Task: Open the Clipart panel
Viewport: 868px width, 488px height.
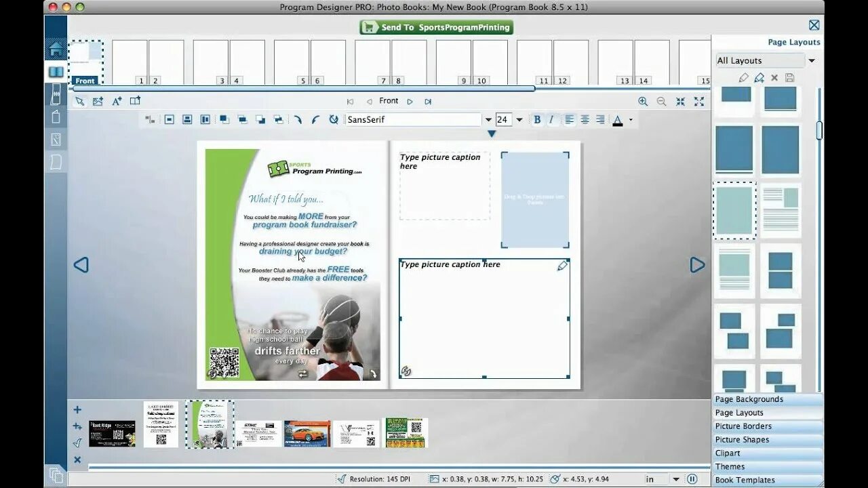Action: 767,453
